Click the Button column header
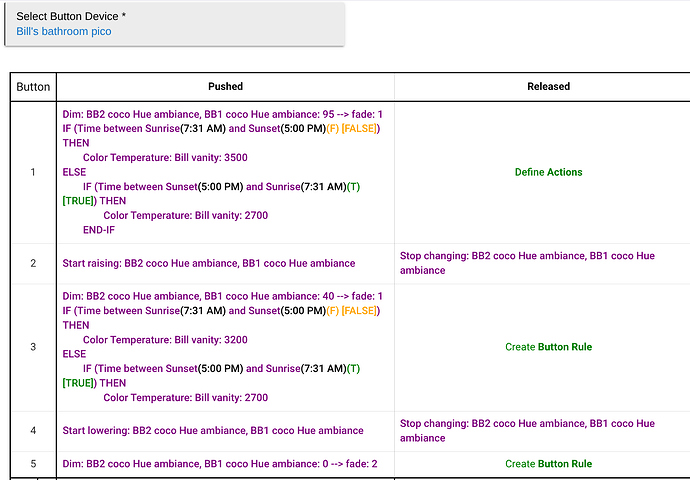690x480 pixels. pyautogui.click(x=33, y=87)
